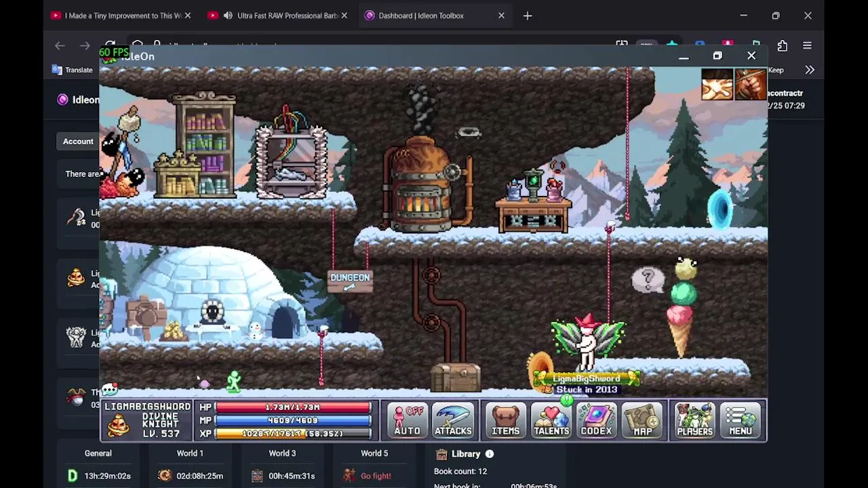This screenshot has height=488, width=868.
Task: Close the Dashboard Idleon Toolbox tab
Action: [x=501, y=16]
